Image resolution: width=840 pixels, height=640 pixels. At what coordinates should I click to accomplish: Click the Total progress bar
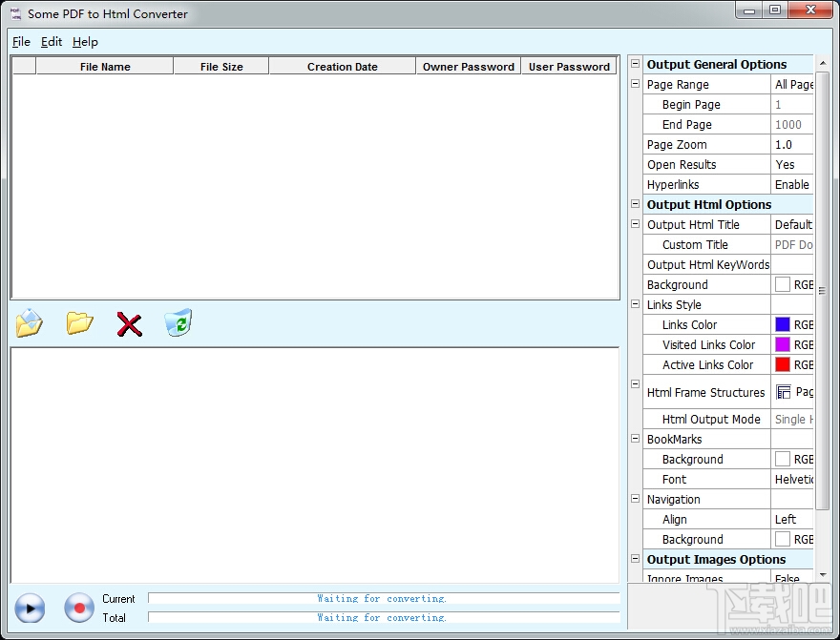(x=384, y=617)
